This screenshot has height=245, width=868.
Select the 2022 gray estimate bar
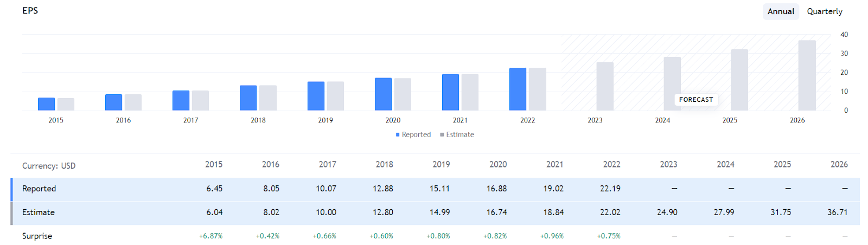click(x=538, y=89)
